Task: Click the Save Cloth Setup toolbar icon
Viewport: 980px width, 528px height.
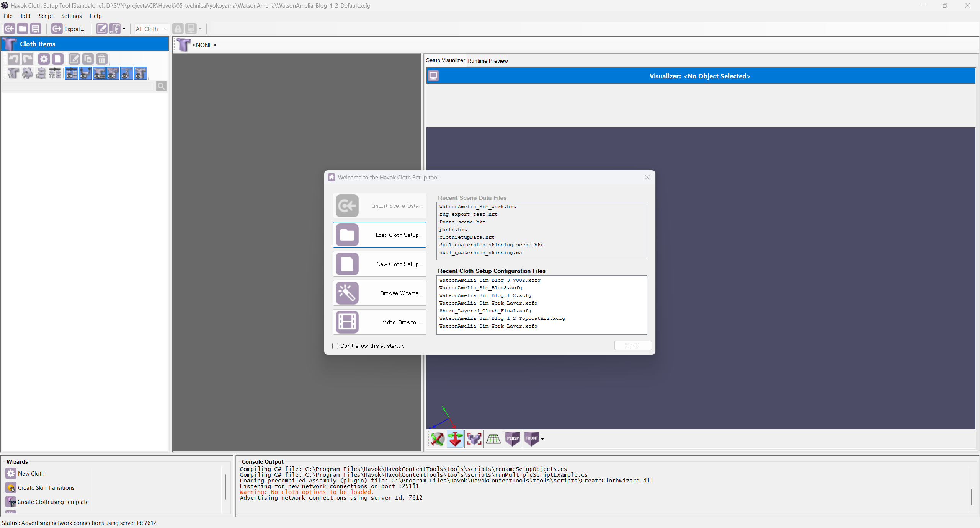Action: point(36,29)
